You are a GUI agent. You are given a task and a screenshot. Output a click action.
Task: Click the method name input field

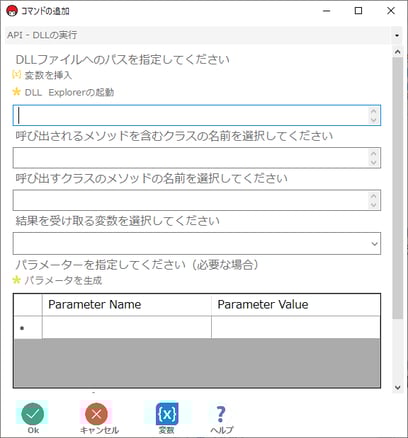197,200
